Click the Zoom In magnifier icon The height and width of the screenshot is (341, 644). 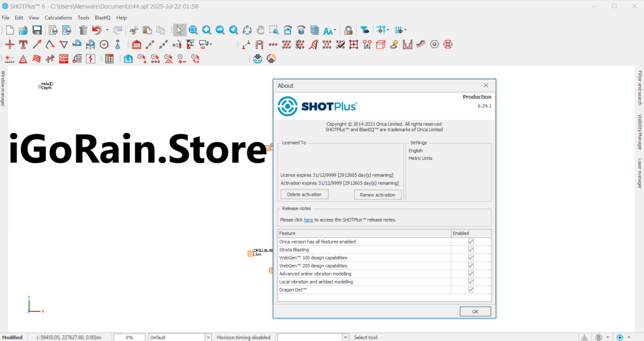point(206,30)
